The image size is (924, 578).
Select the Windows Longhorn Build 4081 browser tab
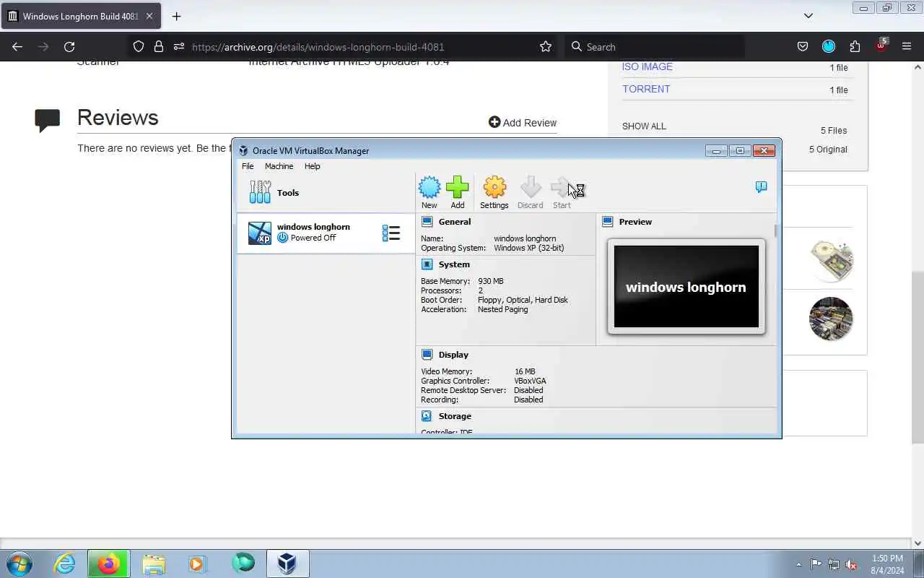(x=81, y=16)
